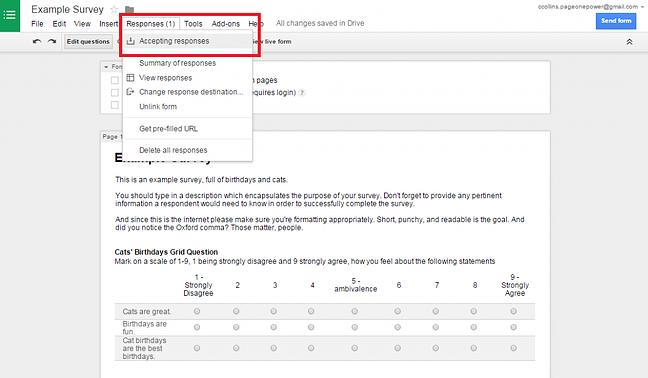Click the green Forms home icon
The width and height of the screenshot is (648, 378).
point(10,15)
